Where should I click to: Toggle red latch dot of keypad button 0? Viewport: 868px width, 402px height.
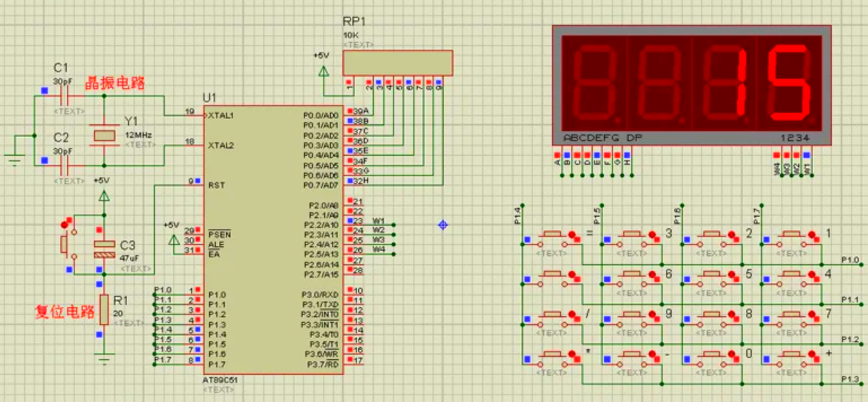(733, 355)
